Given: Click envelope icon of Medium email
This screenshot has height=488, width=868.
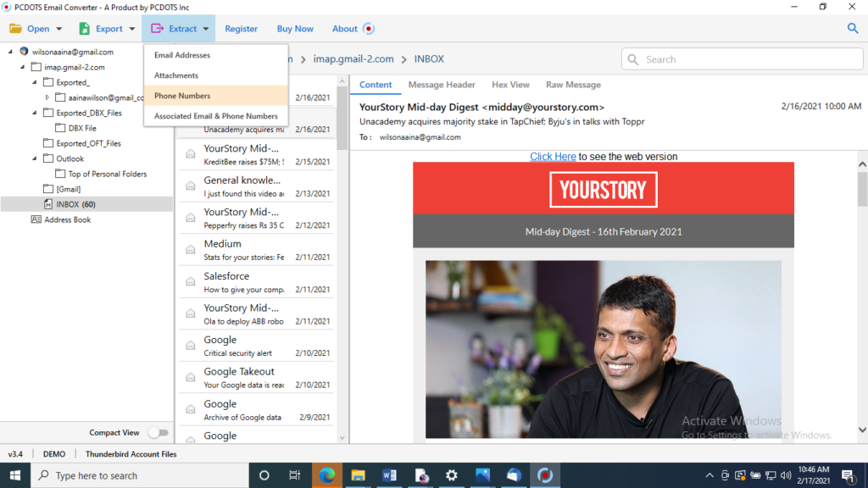Looking at the screenshot, I should point(191,250).
